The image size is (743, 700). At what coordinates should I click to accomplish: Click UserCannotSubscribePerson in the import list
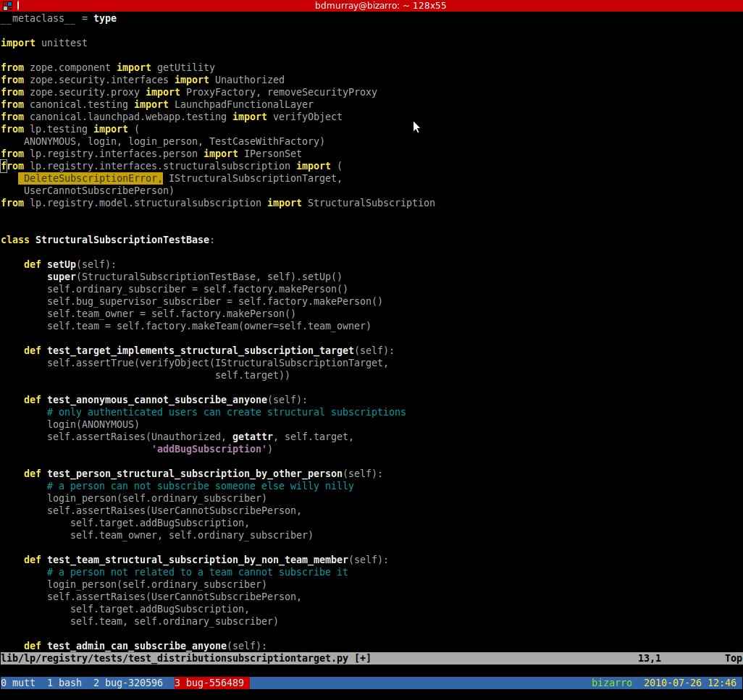98,190
